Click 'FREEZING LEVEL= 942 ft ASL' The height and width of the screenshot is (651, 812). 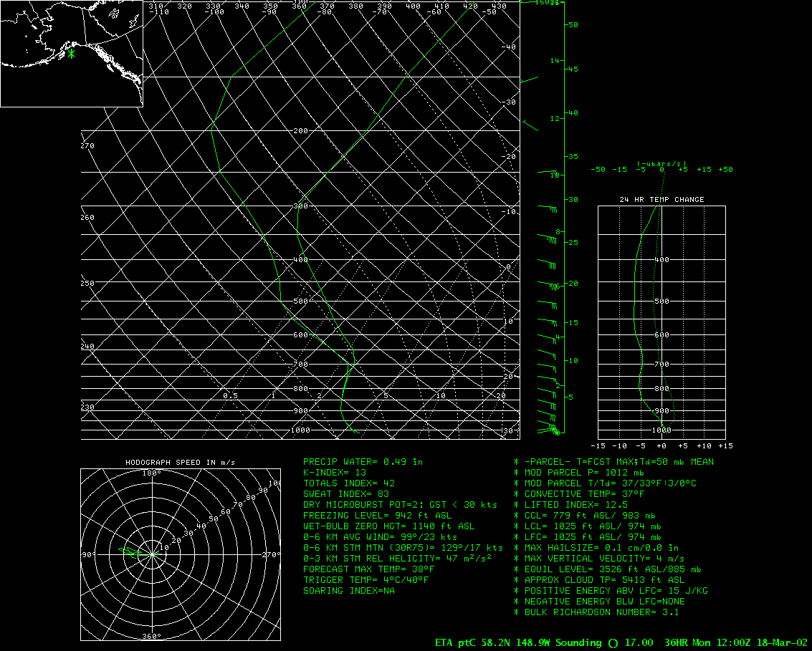(x=378, y=516)
